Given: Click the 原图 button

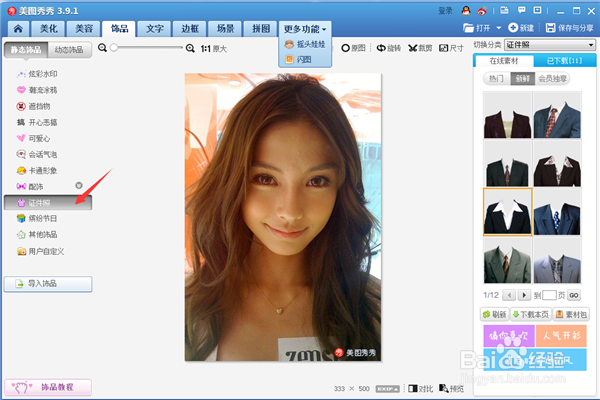Looking at the screenshot, I should [x=354, y=48].
